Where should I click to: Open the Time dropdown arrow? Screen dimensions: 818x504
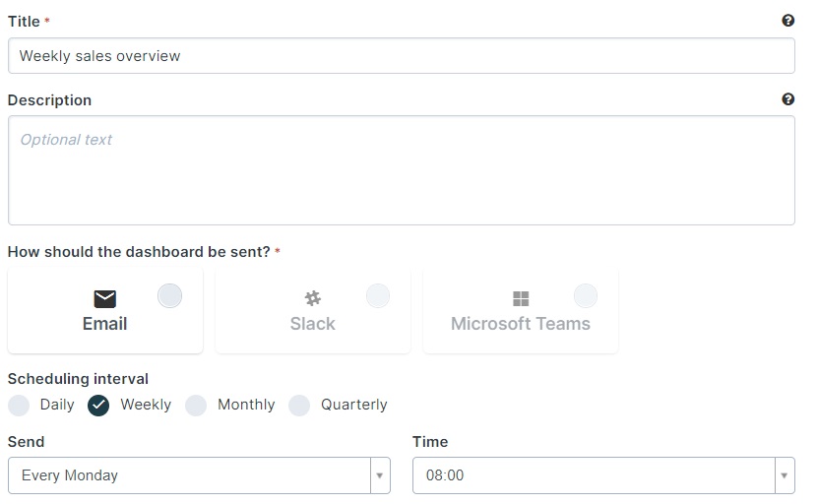[x=785, y=475]
